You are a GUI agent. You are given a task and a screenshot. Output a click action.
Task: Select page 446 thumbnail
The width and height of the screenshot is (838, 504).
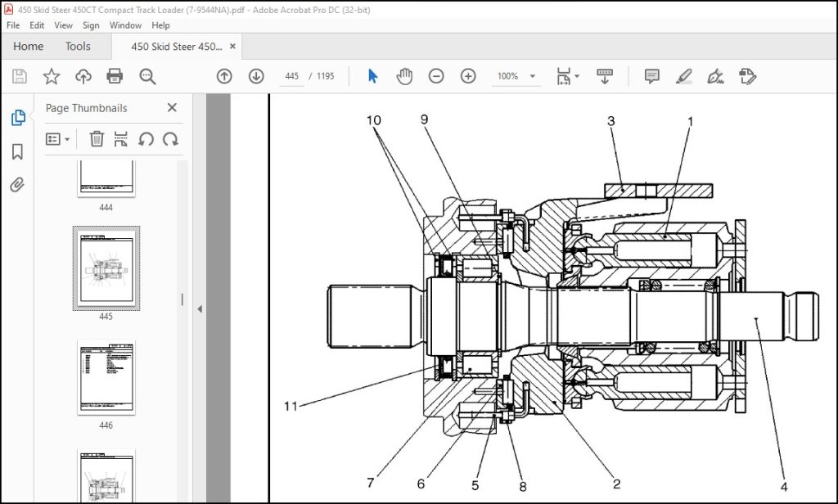coord(106,377)
